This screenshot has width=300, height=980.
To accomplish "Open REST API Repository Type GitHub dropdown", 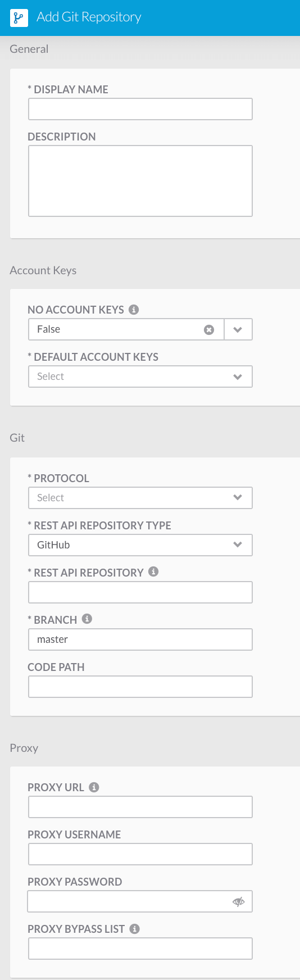I will click(140, 545).
